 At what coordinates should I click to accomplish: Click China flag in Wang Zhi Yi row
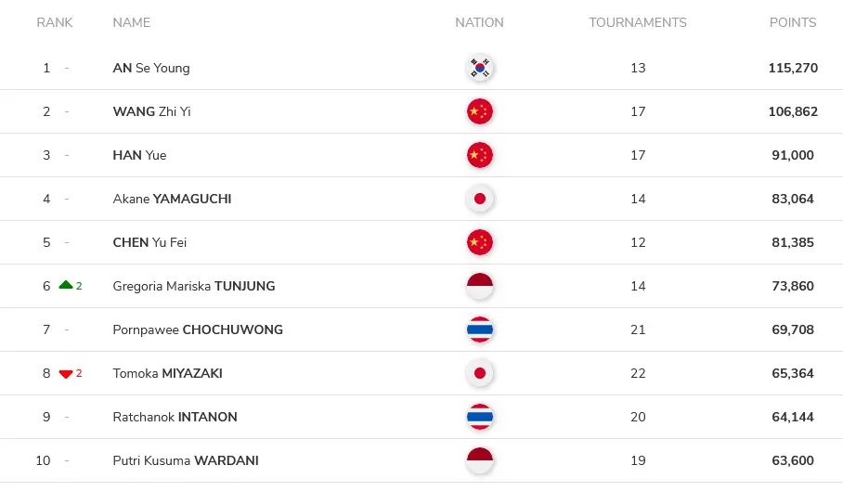[480, 111]
